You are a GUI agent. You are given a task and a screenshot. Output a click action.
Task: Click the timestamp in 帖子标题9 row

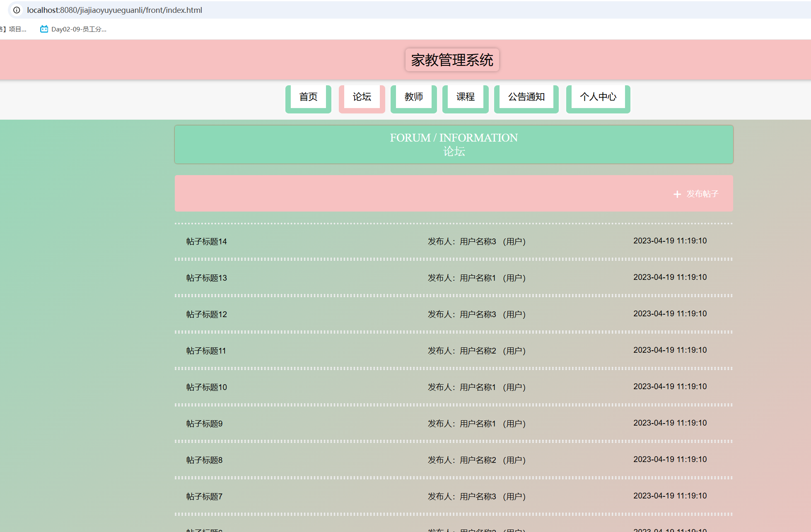point(670,423)
